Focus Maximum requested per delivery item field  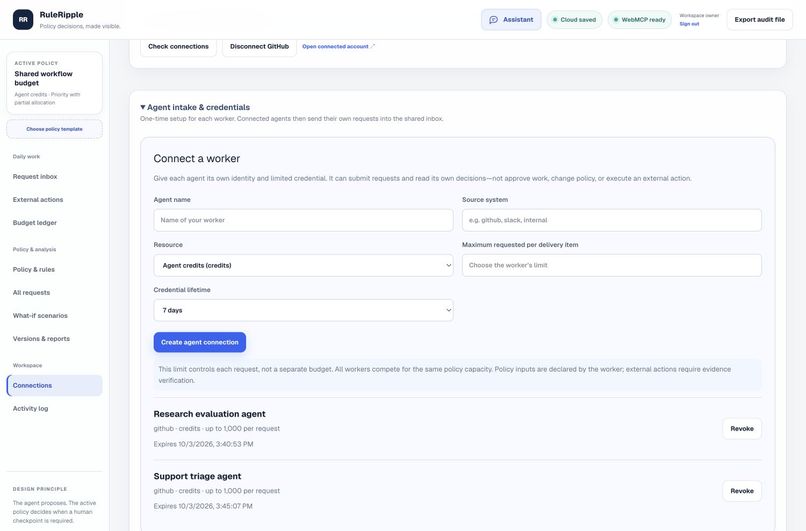pyautogui.click(x=612, y=265)
